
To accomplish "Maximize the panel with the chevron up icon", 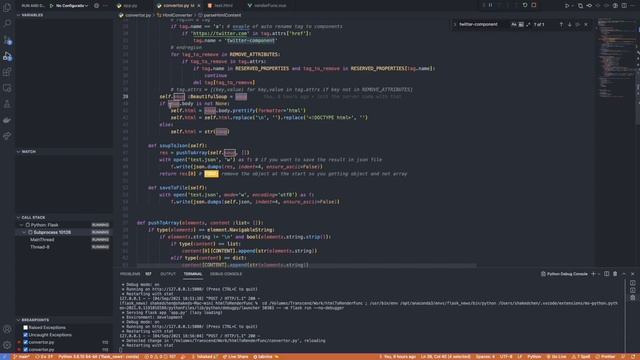I will [624, 274].
